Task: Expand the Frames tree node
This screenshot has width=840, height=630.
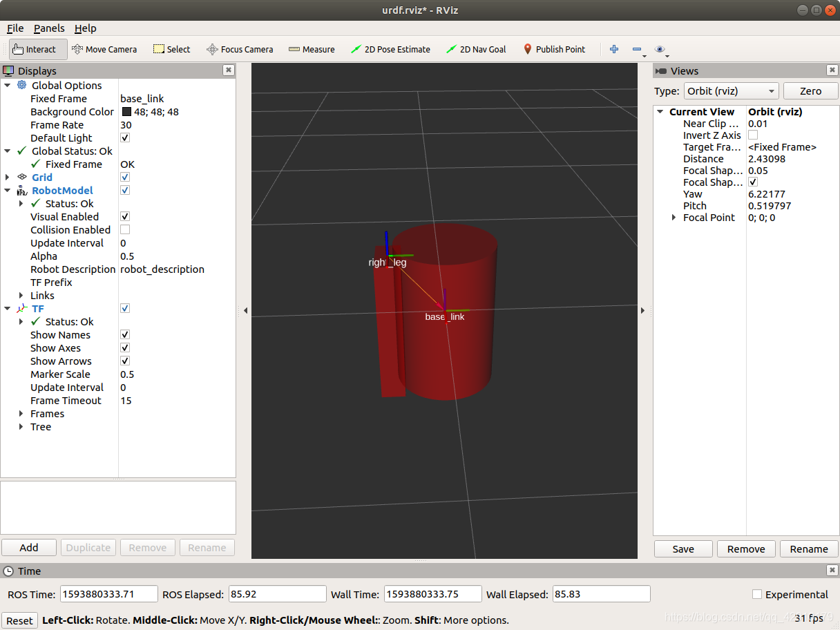Action: pyautogui.click(x=21, y=413)
